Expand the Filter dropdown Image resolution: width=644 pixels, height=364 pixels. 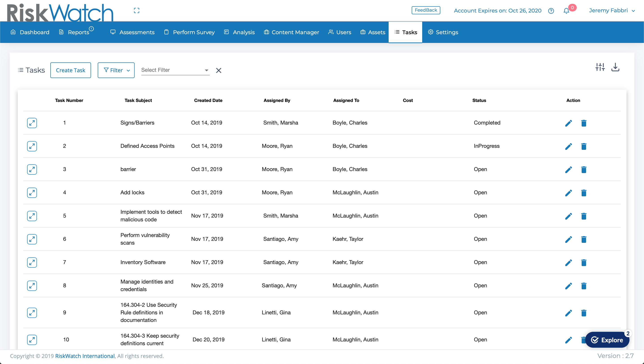pyautogui.click(x=116, y=70)
